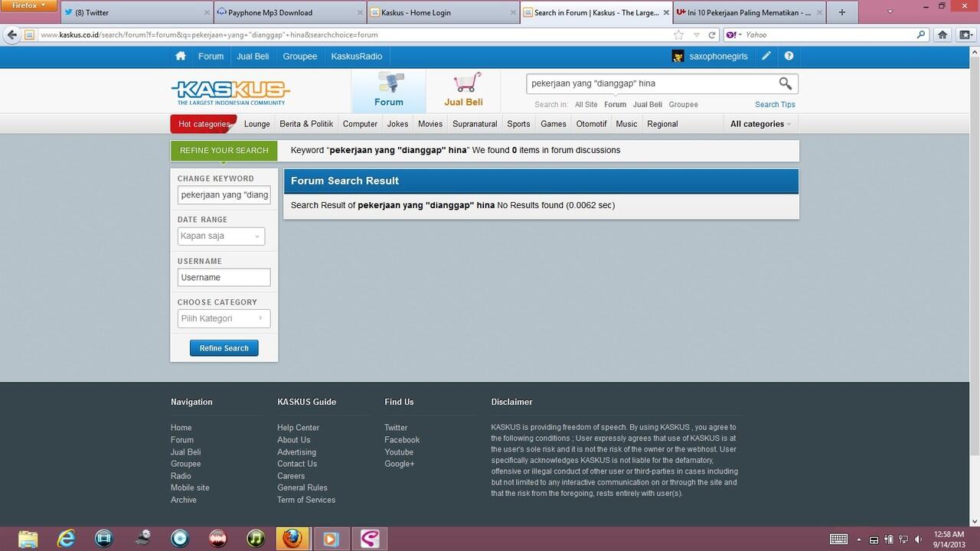Click the KASKUS logo

click(x=230, y=93)
